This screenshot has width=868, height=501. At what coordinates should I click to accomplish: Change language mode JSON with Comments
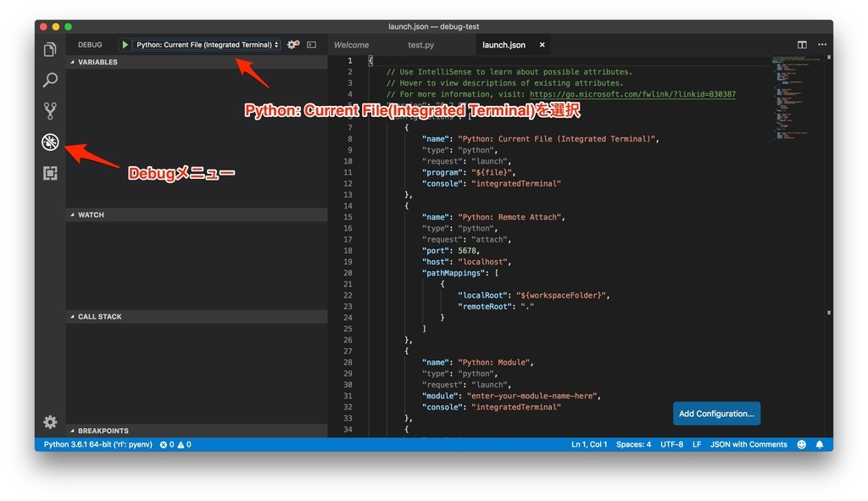[748, 444]
